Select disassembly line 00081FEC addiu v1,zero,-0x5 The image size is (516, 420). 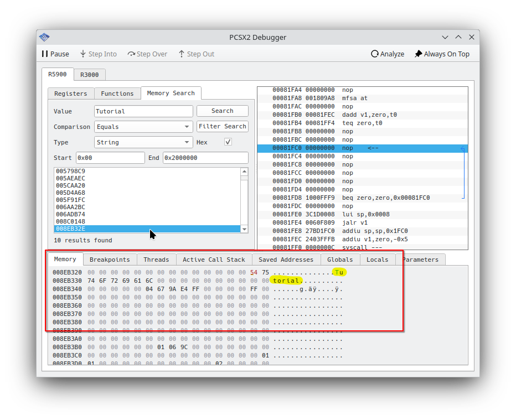click(x=363, y=239)
